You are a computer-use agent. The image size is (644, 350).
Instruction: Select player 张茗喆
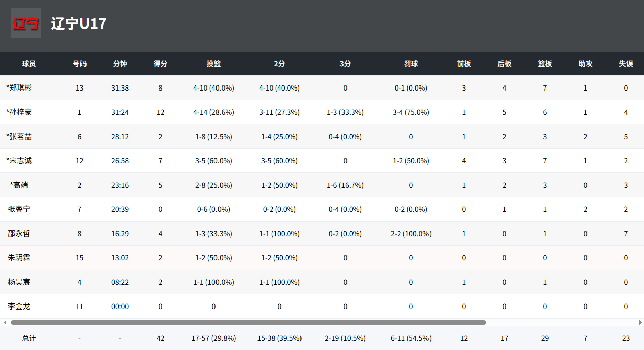pyautogui.click(x=19, y=136)
